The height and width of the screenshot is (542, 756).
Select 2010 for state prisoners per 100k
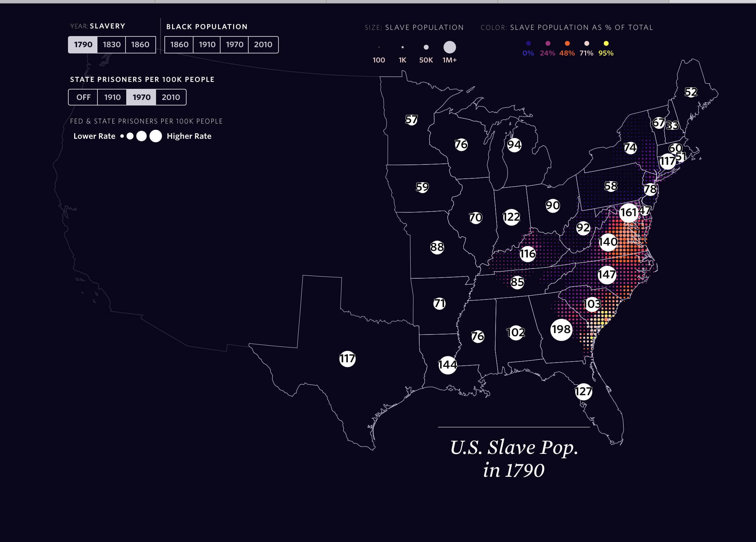(x=171, y=97)
